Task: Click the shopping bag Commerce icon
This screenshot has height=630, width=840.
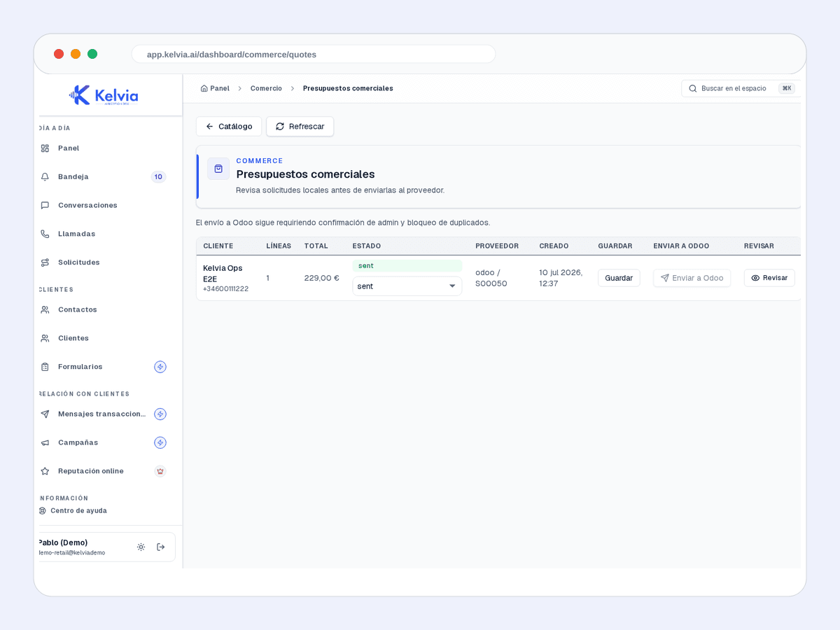Action: click(218, 169)
